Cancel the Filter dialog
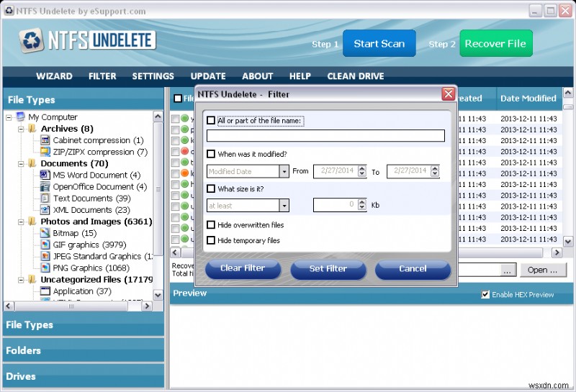Image resolution: width=576 pixels, height=392 pixels. (413, 268)
